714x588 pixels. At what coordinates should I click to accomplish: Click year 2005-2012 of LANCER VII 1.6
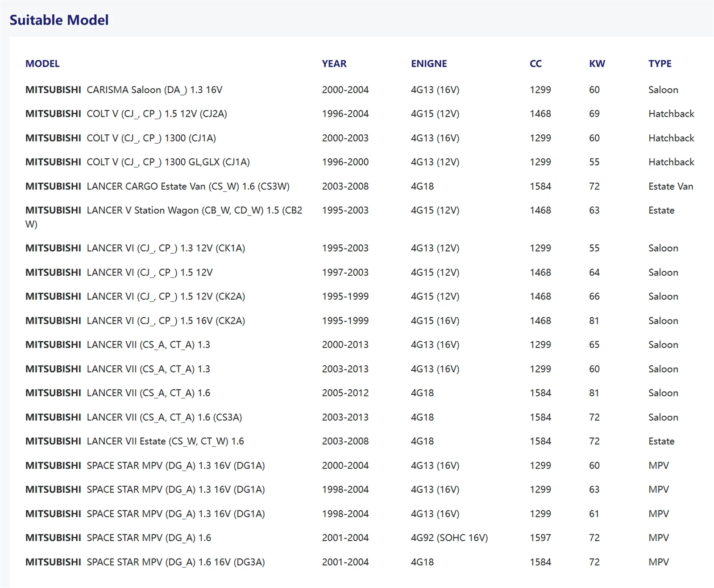click(345, 393)
